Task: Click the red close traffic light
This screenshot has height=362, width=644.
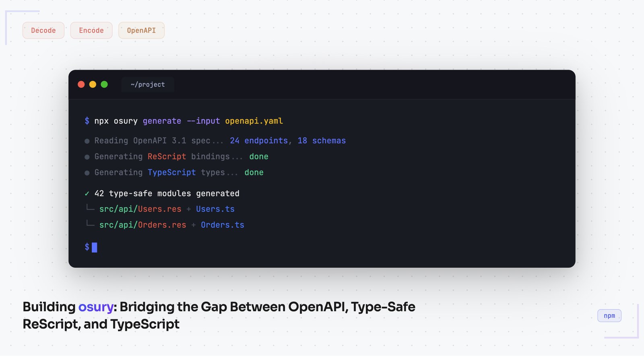Action: tap(81, 84)
